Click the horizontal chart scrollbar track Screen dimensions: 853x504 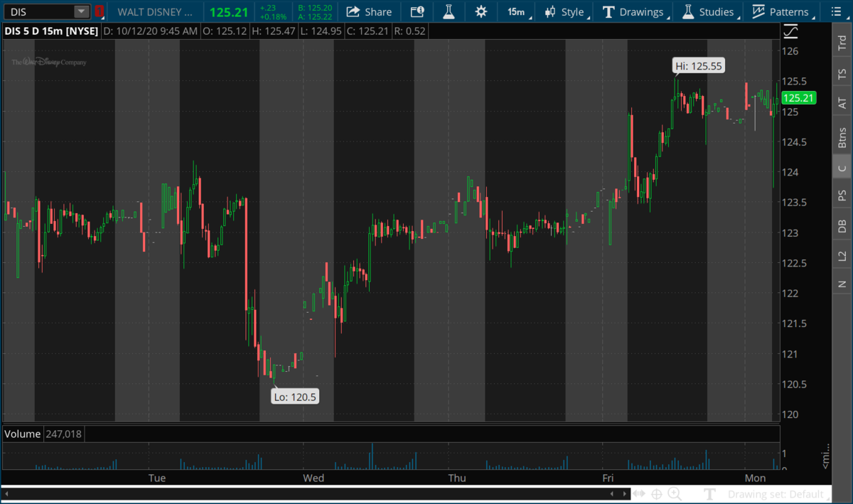308,493
